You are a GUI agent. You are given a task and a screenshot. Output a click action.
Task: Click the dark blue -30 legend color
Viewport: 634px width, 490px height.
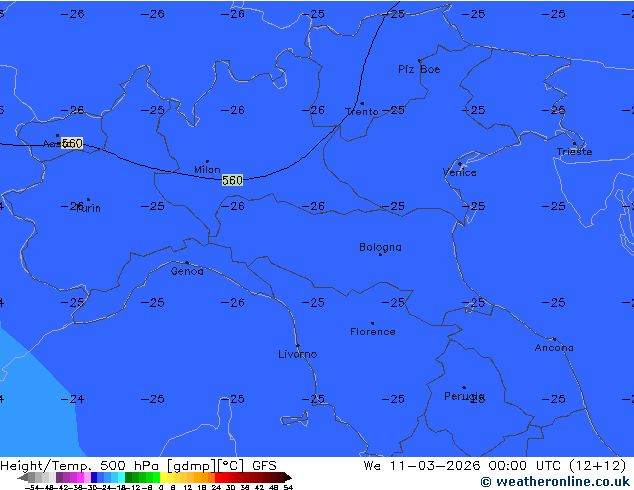[94, 477]
